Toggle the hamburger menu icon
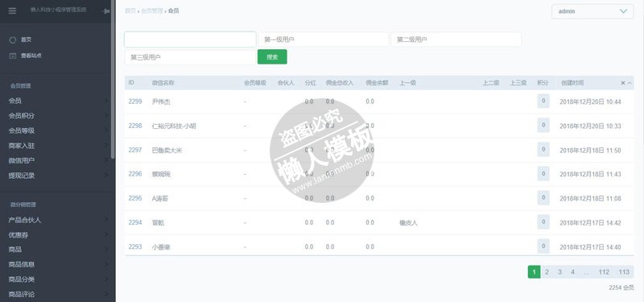The height and width of the screenshot is (302, 644). pos(12,11)
